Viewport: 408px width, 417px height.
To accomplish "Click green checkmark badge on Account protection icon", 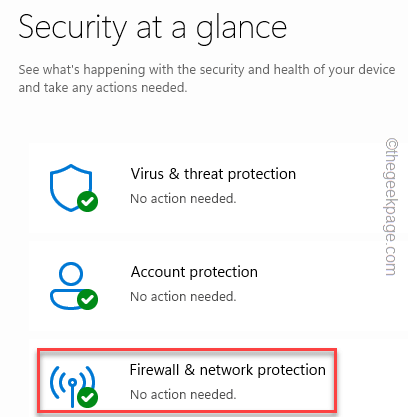I will tap(87, 299).
